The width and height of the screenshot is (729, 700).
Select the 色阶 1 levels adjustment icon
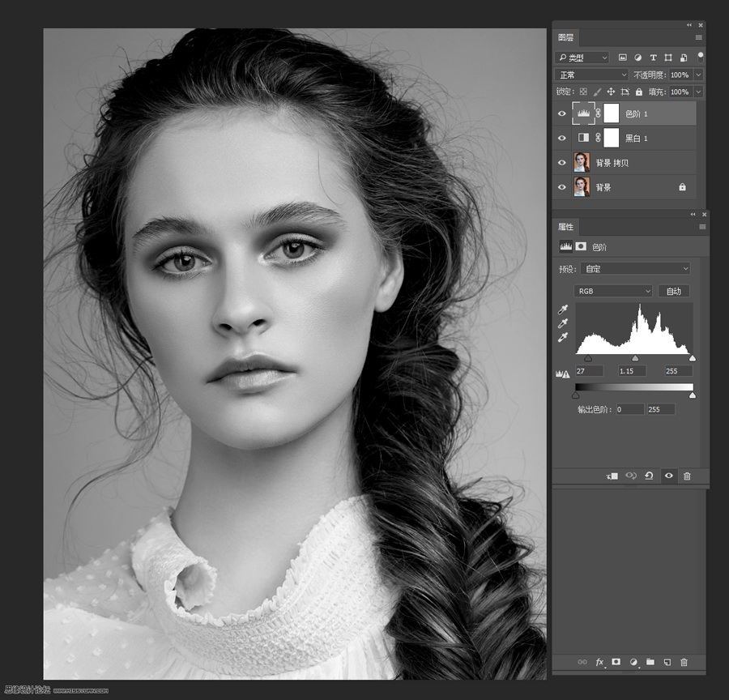(x=583, y=113)
